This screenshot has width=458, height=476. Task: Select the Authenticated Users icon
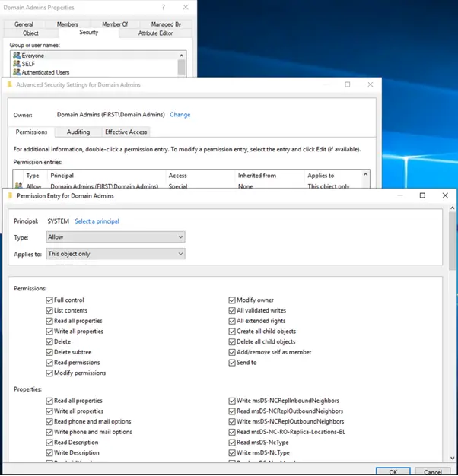point(17,72)
